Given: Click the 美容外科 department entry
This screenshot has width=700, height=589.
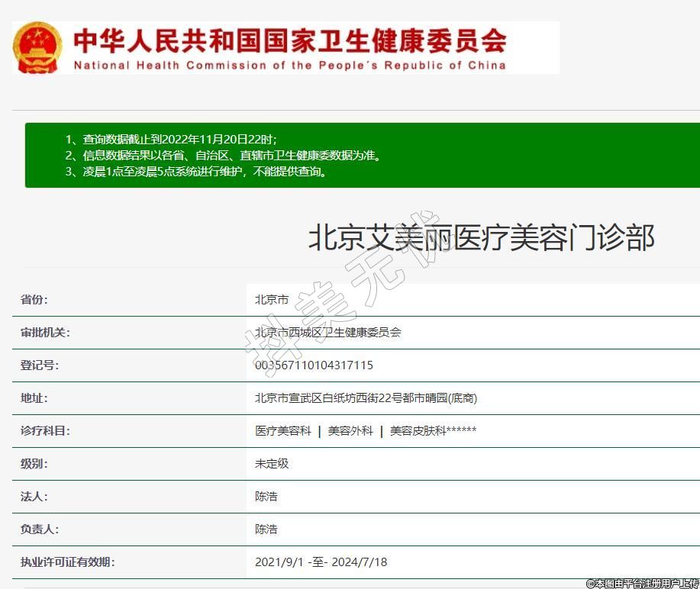Looking at the screenshot, I should click(350, 431).
